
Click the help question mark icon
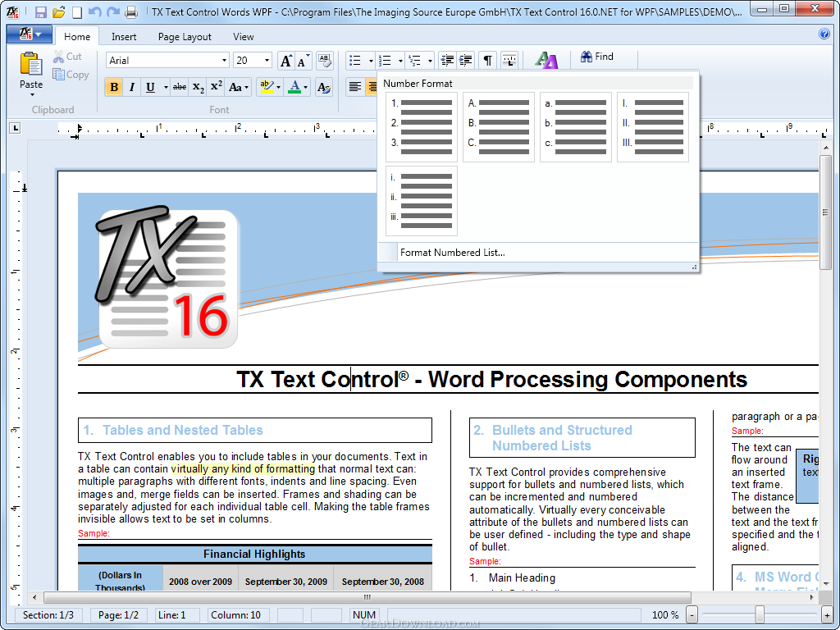click(824, 34)
